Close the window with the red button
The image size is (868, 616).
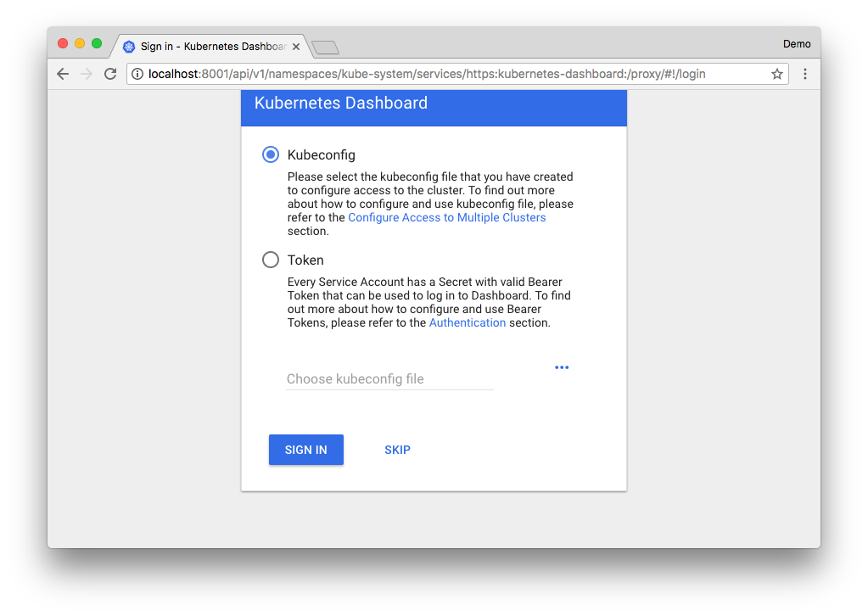pyautogui.click(x=63, y=44)
